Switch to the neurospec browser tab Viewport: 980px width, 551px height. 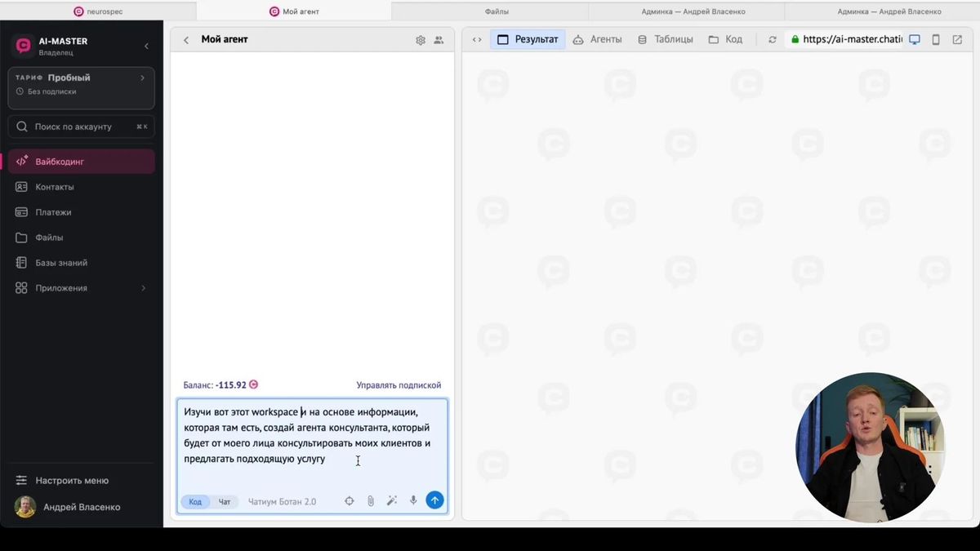coord(98,11)
